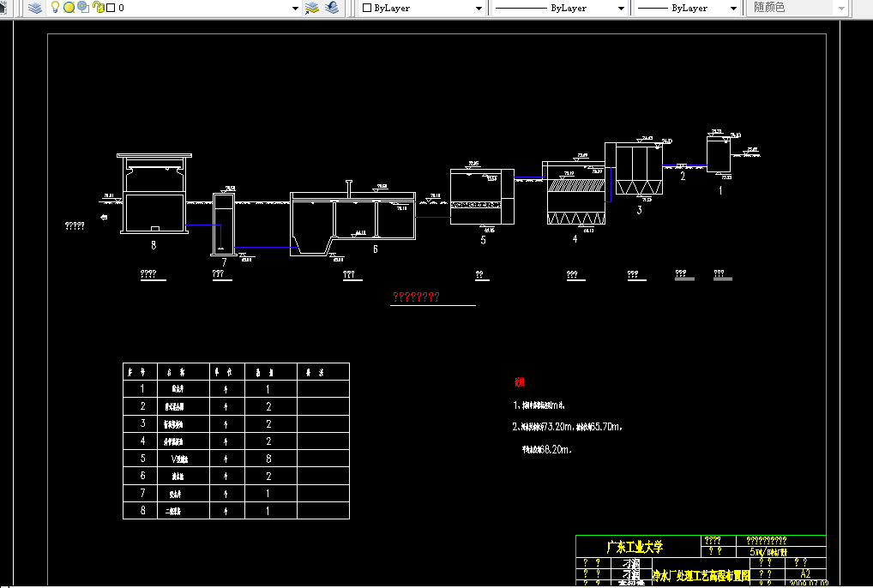This screenshot has width=873, height=588.
Task: Toggle the layer on/off light bulb
Action: [x=55, y=7]
